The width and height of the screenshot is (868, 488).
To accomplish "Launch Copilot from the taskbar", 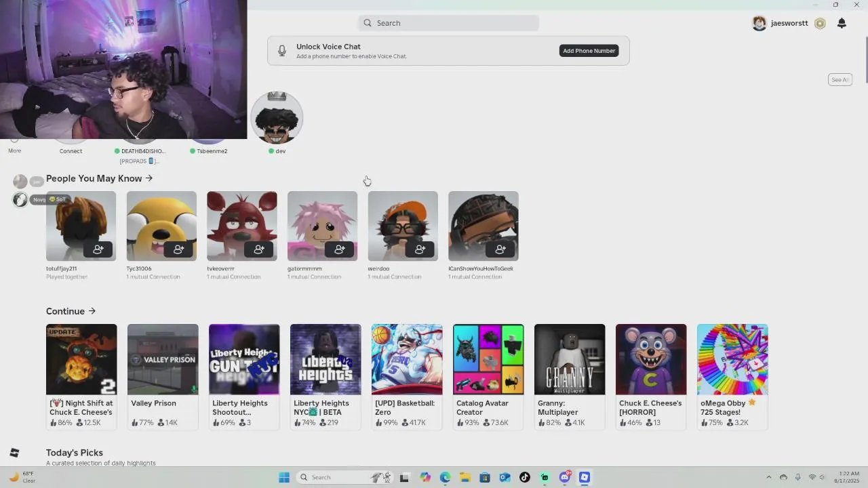I will 425,477.
